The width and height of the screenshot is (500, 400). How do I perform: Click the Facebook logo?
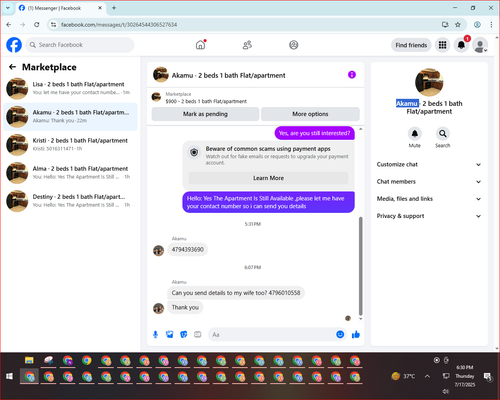14,45
